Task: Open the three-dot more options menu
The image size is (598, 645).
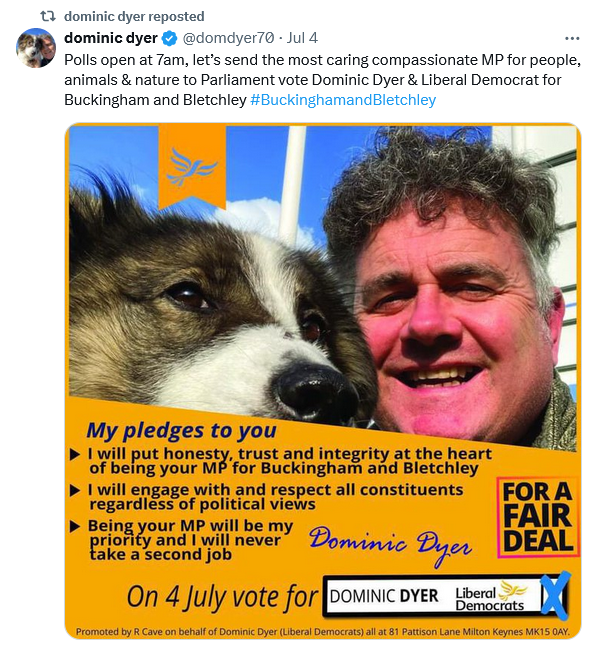Action: pyautogui.click(x=572, y=38)
